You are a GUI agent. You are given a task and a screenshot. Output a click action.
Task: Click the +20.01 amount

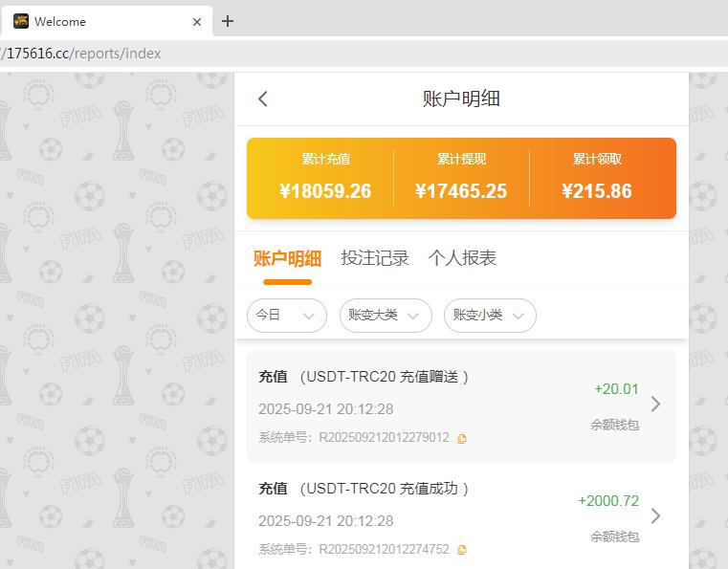[617, 389]
